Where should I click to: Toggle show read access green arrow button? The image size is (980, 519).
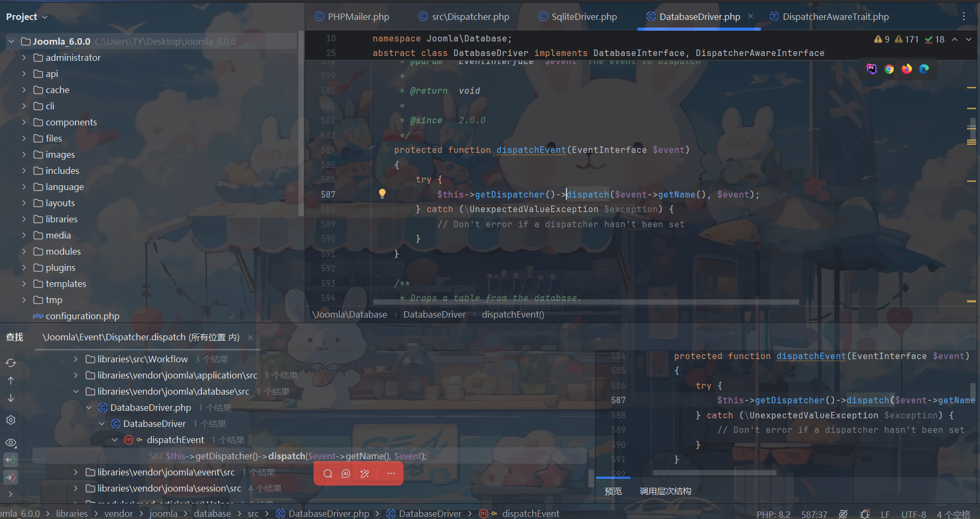click(x=11, y=460)
